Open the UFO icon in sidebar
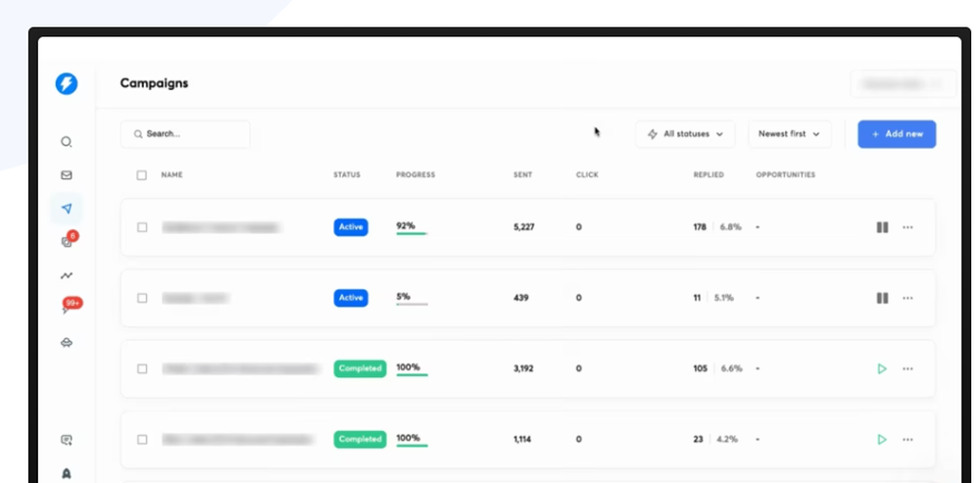980x483 pixels. point(67,343)
